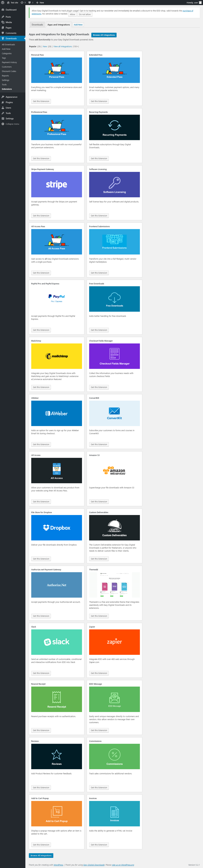203x868 pixels.
Task: Click the updates icon in admin bar
Action: point(23,2)
